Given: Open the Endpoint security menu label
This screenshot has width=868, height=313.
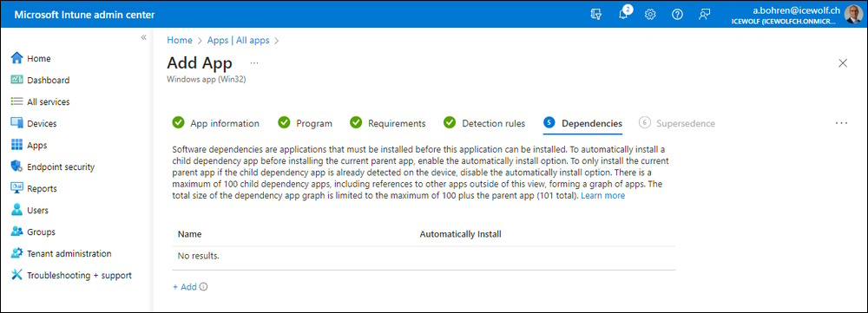Looking at the screenshot, I should point(61,167).
